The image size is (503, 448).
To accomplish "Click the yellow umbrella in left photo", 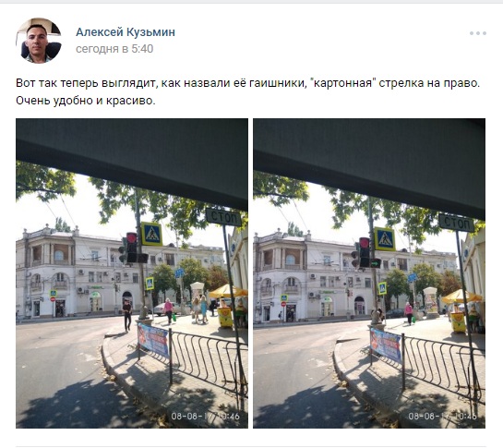I will click(x=228, y=291).
